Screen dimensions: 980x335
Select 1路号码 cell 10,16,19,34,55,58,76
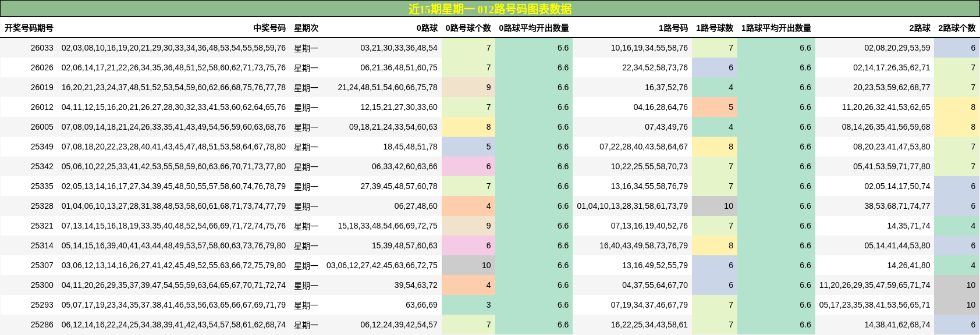(x=649, y=48)
